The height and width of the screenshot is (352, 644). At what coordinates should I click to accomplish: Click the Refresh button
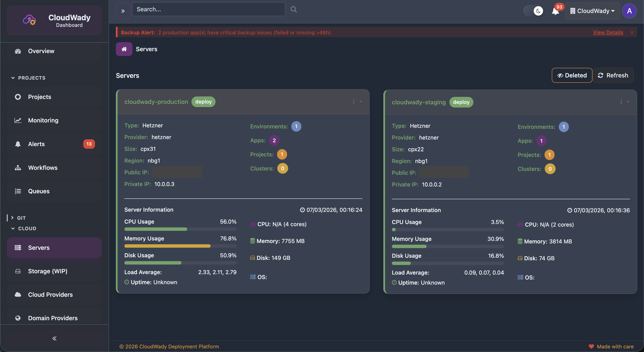pos(613,75)
